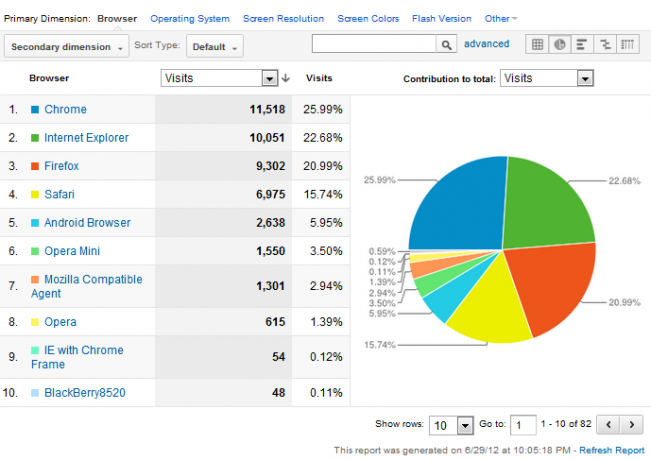The image size is (651, 460).
Task: Click the Refresh Report link
Action: (x=612, y=450)
